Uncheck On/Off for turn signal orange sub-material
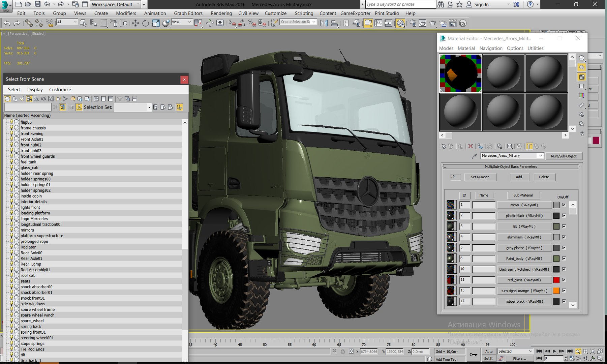Viewport: 607px width, 364px height. [564, 291]
